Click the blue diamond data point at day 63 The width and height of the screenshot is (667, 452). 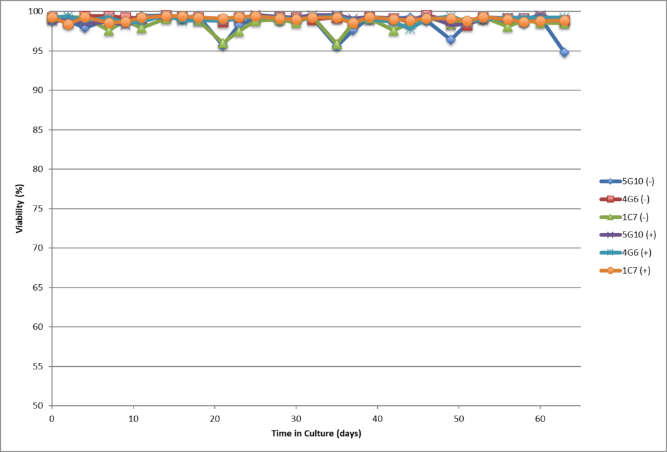(564, 52)
